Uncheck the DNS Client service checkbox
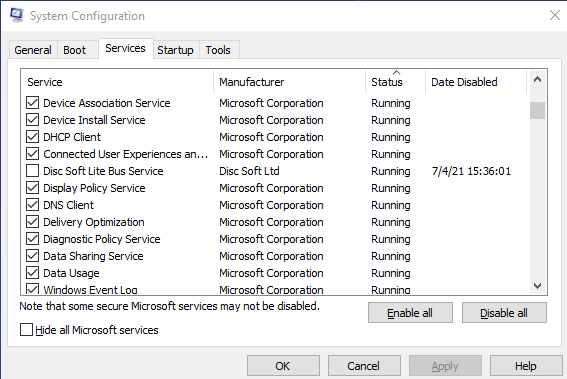The image size is (567, 379). [33, 205]
